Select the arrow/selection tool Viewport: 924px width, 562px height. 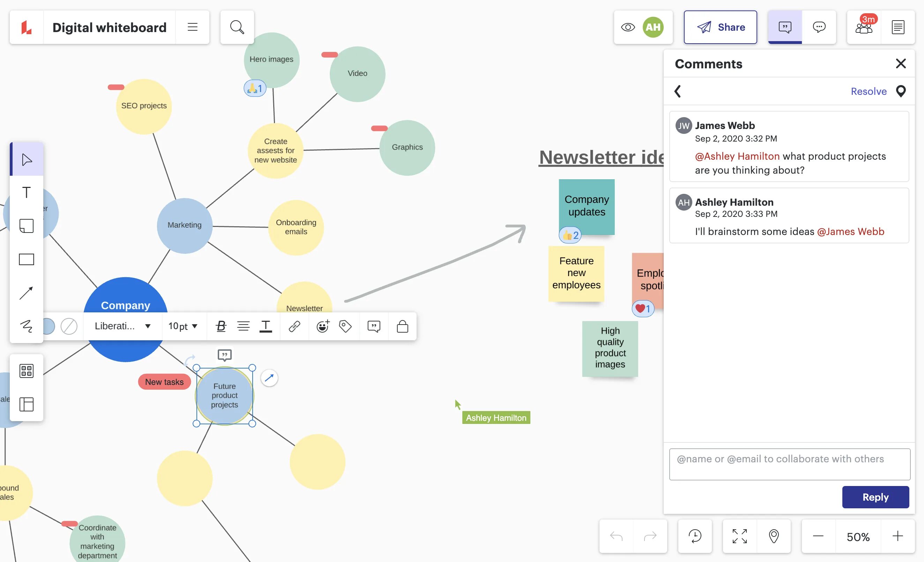(x=27, y=159)
